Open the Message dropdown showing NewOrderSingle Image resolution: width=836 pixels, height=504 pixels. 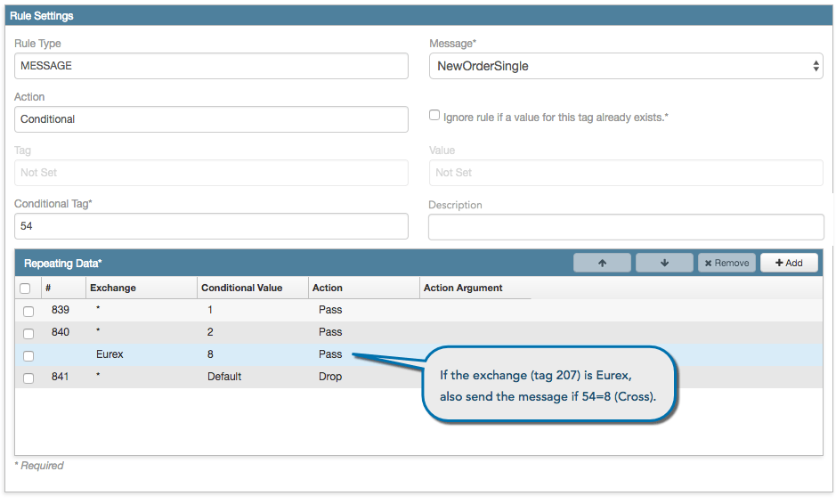[626, 66]
